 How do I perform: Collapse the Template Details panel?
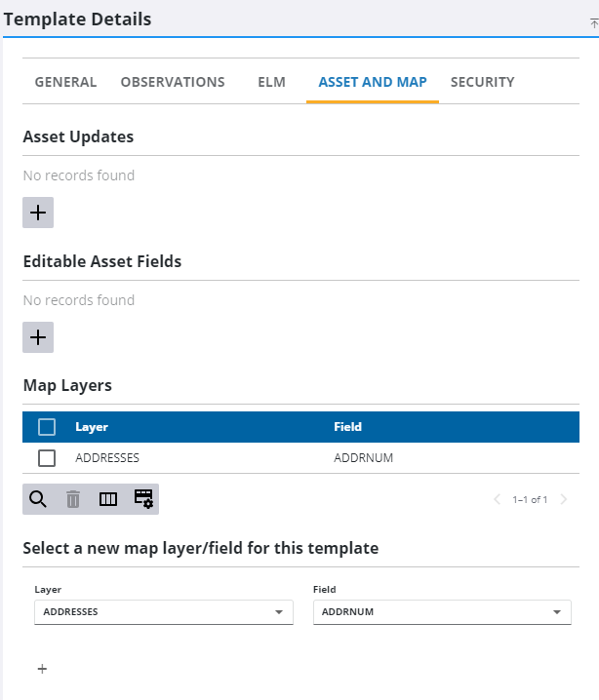pyautogui.click(x=593, y=20)
